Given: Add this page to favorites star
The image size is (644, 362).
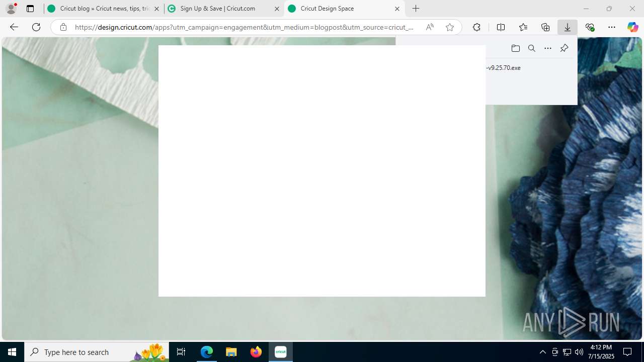Looking at the screenshot, I should point(450,27).
